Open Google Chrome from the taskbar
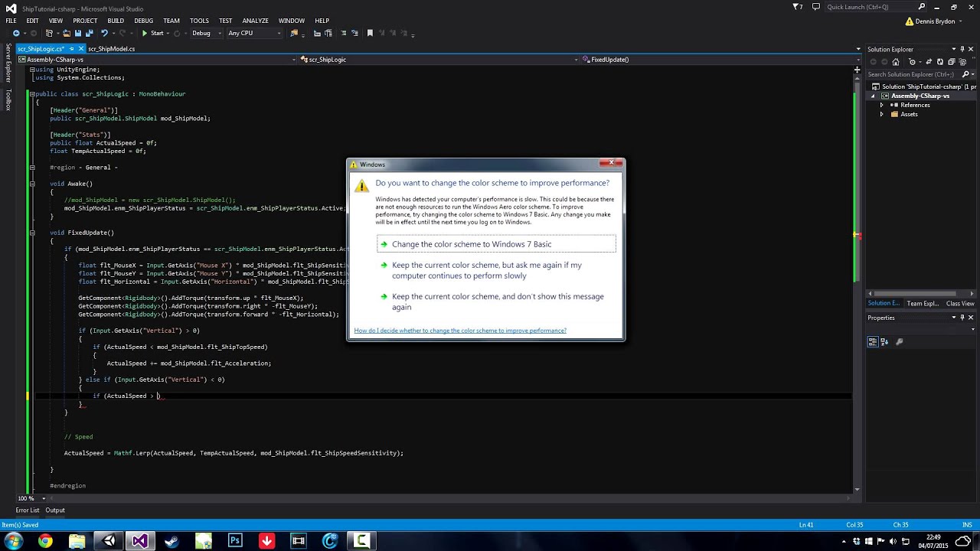Screen dimensions: 980x551 (x=45, y=541)
